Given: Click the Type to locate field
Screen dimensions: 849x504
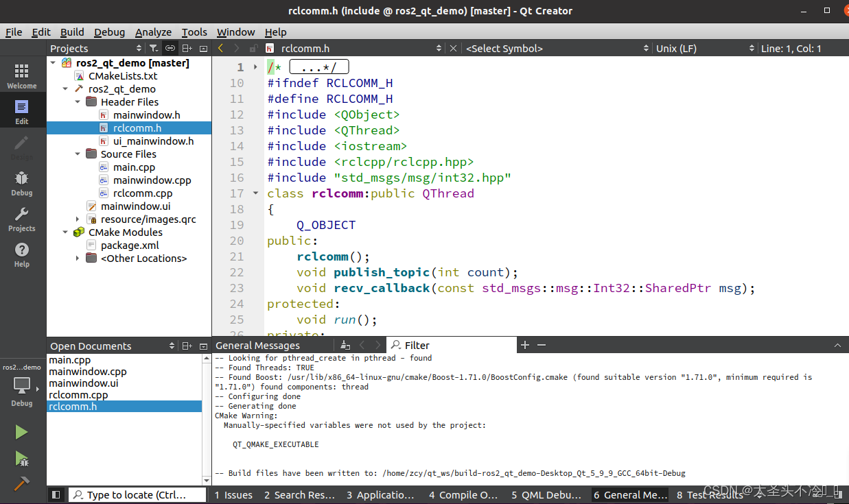Looking at the screenshot, I should coord(138,494).
